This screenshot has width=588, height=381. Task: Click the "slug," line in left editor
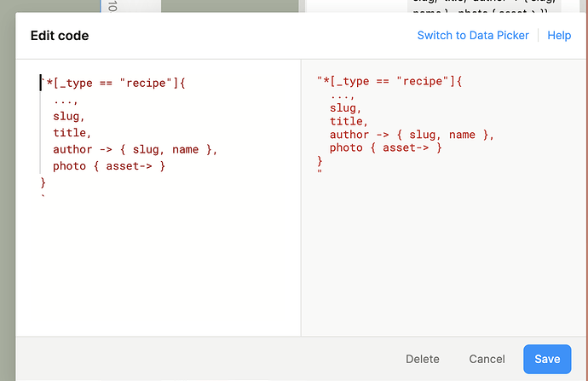(x=69, y=117)
